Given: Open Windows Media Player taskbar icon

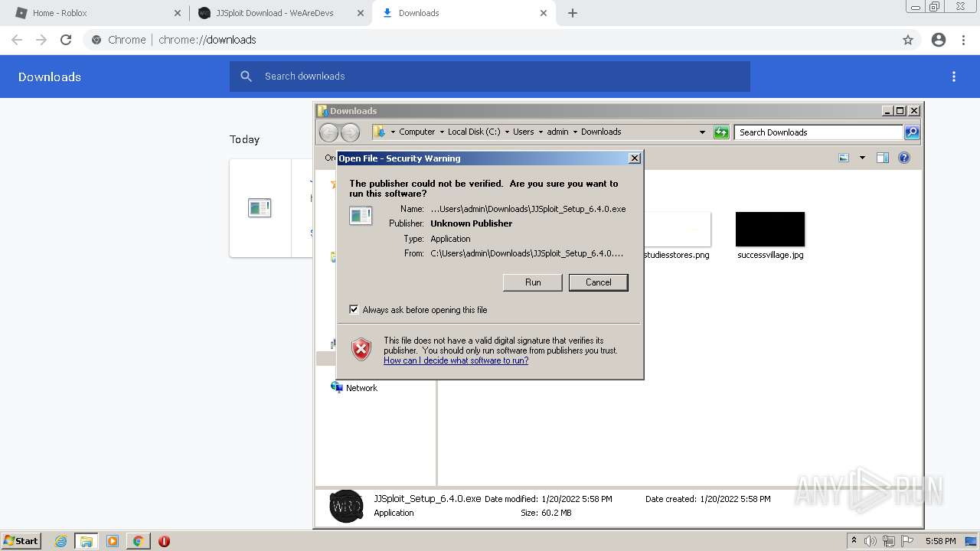Looking at the screenshot, I should point(113,541).
